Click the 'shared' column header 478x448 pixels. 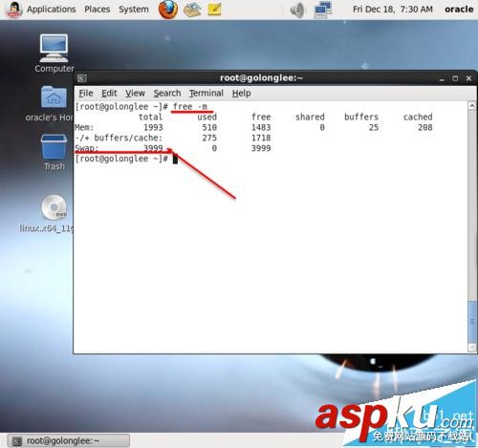tap(310, 117)
